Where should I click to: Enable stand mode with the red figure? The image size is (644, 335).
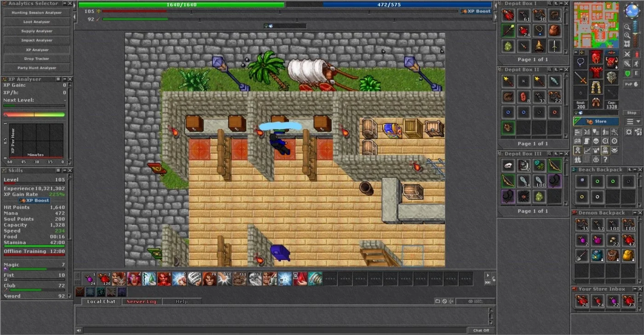[x=637, y=54]
